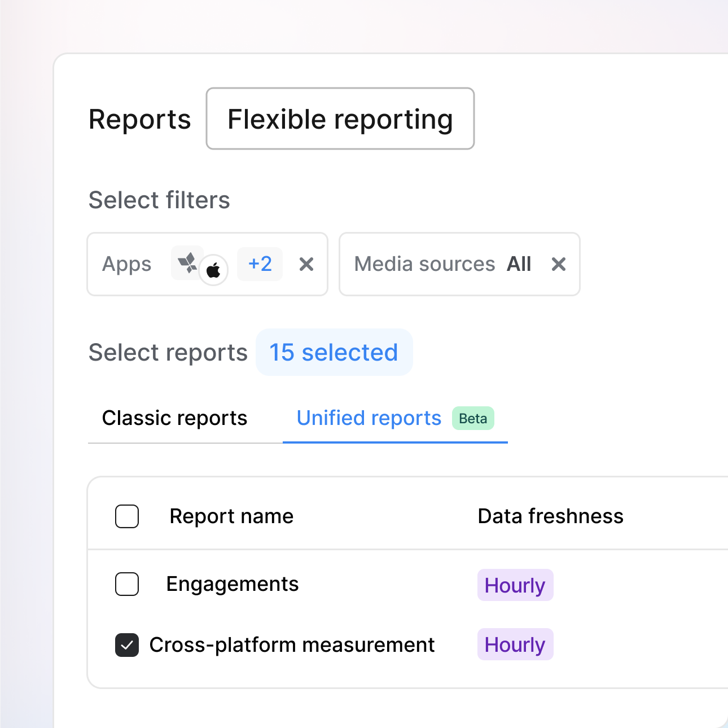Open the Media sources All selector

click(459, 264)
